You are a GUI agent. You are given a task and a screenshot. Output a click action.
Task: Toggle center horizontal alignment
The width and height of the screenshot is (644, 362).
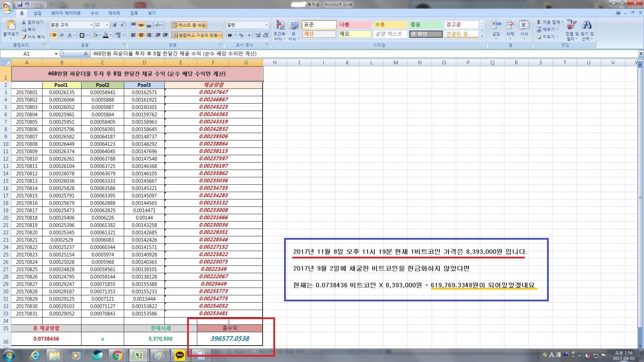141,35
